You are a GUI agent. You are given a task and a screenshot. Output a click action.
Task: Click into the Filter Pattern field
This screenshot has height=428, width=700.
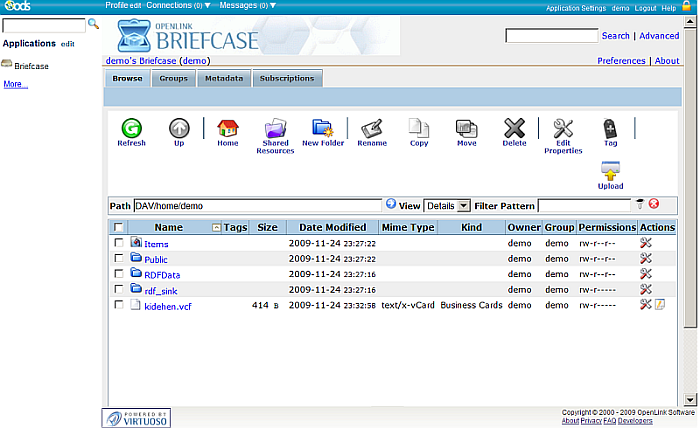[x=584, y=205]
